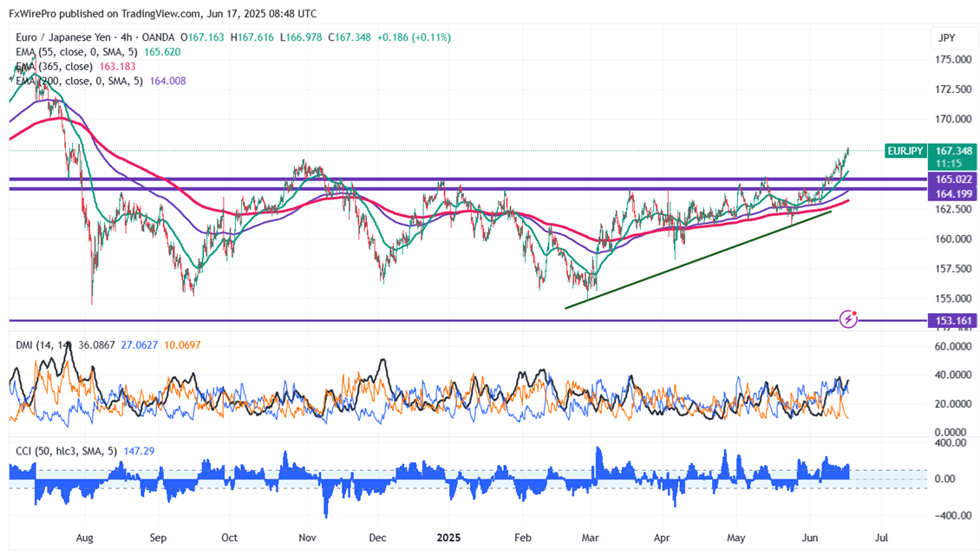Screen dimensions: 980x555
Task: Click the Nov label on time axis
Action: 307,538
